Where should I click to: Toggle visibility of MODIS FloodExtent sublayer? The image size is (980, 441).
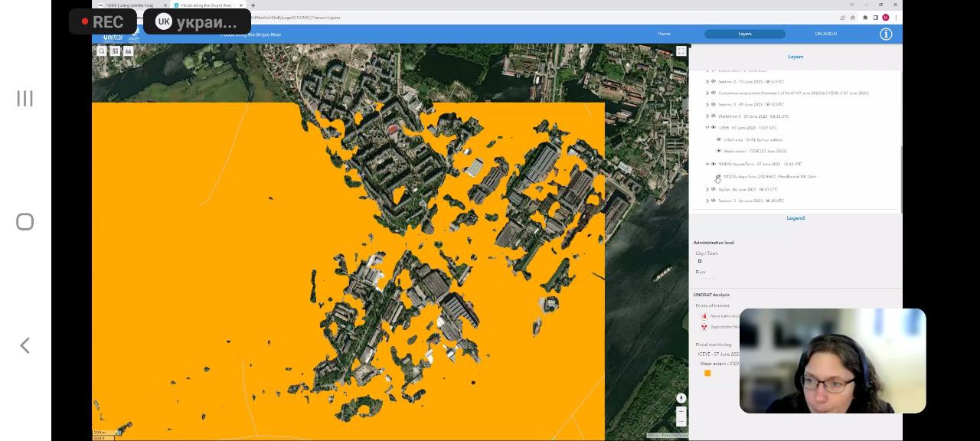[718, 176]
